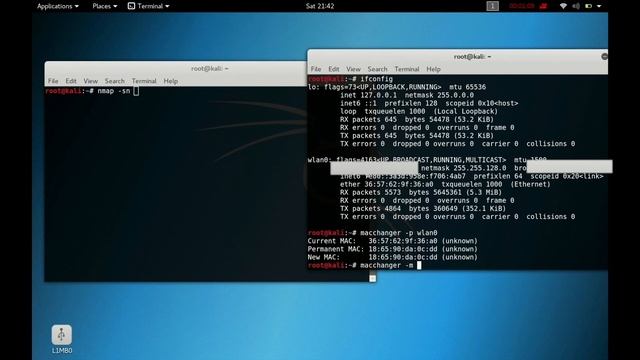Open Terminal menu in right terminal window
This screenshot has width=640, height=360.
pos(407,69)
